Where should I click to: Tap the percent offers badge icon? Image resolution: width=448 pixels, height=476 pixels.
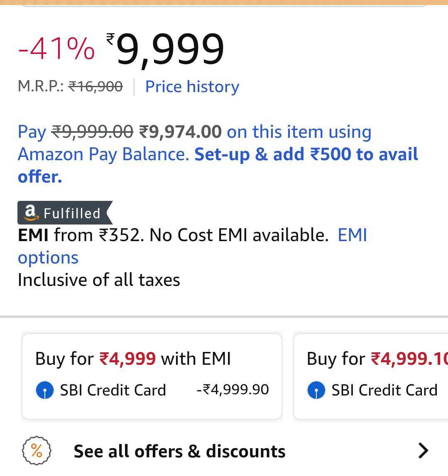point(37,451)
